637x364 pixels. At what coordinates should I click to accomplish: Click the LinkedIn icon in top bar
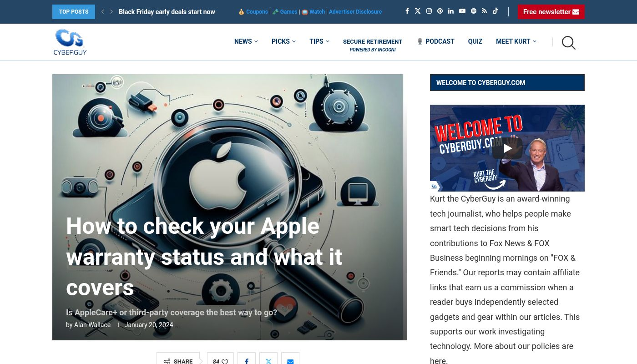(450, 11)
